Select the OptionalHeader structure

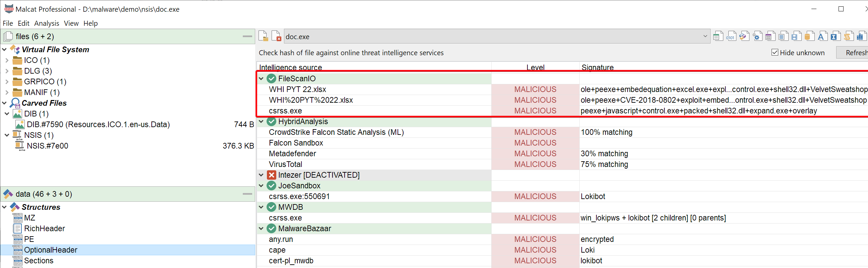point(128,250)
